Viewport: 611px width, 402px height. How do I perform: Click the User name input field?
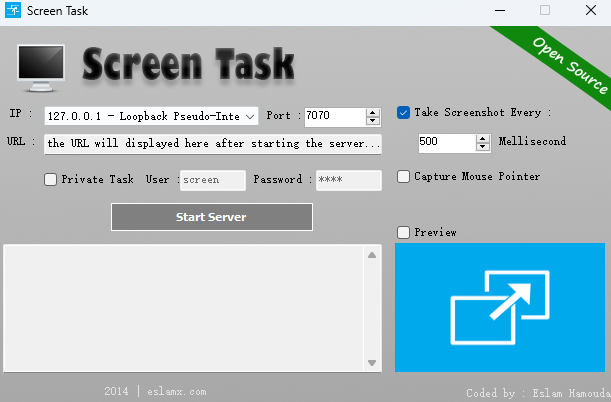coord(212,180)
